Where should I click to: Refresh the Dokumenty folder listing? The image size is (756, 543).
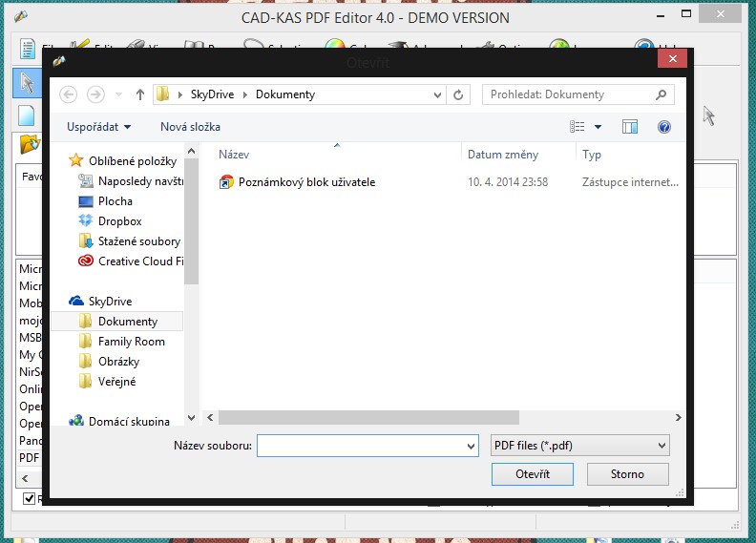458,94
